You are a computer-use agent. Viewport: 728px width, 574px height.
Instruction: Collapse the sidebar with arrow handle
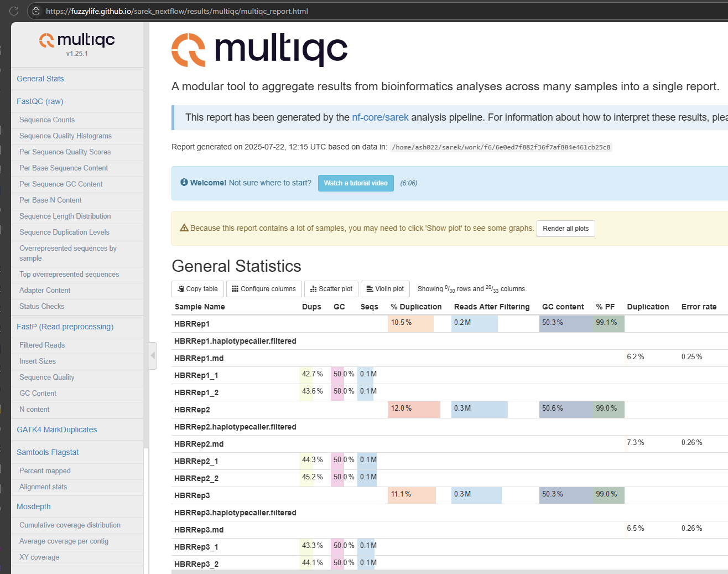153,355
